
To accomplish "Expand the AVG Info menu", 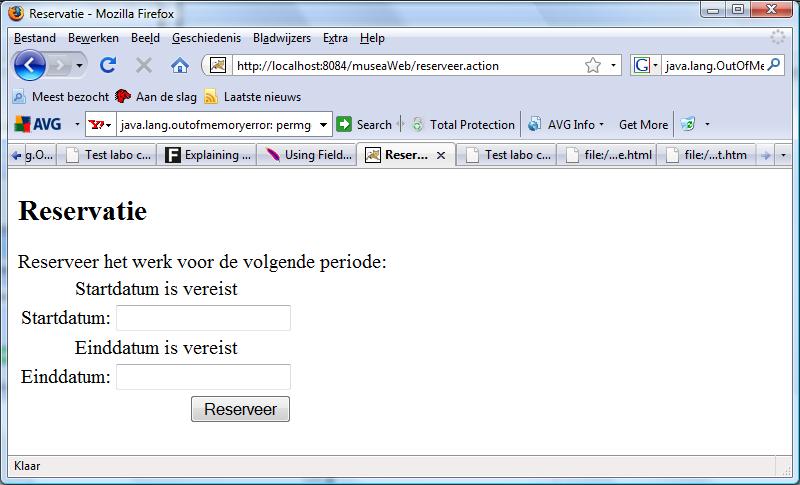I will pyautogui.click(x=570, y=125).
